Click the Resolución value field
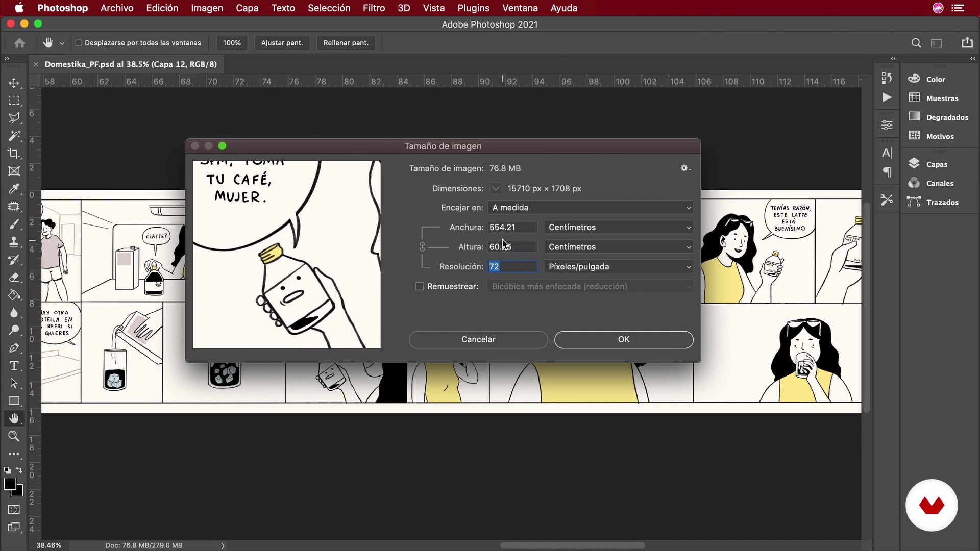Screen dimensions: 980x551 [x=512, y=267]
